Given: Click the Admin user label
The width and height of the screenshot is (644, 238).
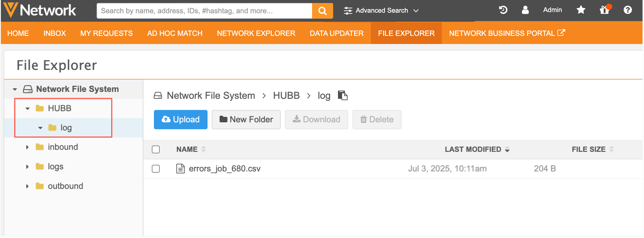Looking at the screenshot, I should tap(552, 10).
